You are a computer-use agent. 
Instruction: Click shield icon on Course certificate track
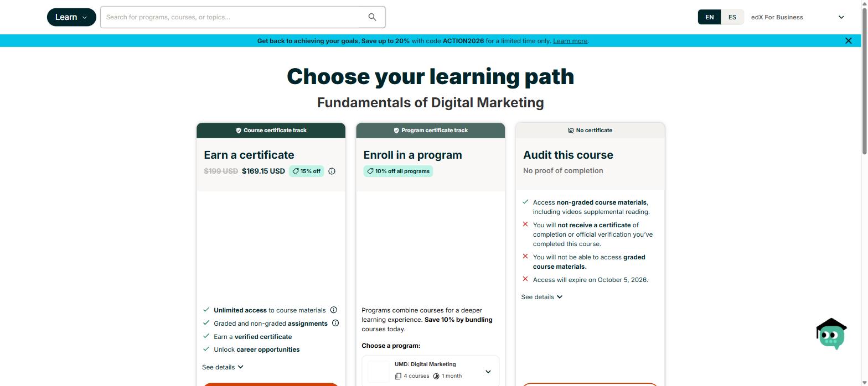point(239,131)
